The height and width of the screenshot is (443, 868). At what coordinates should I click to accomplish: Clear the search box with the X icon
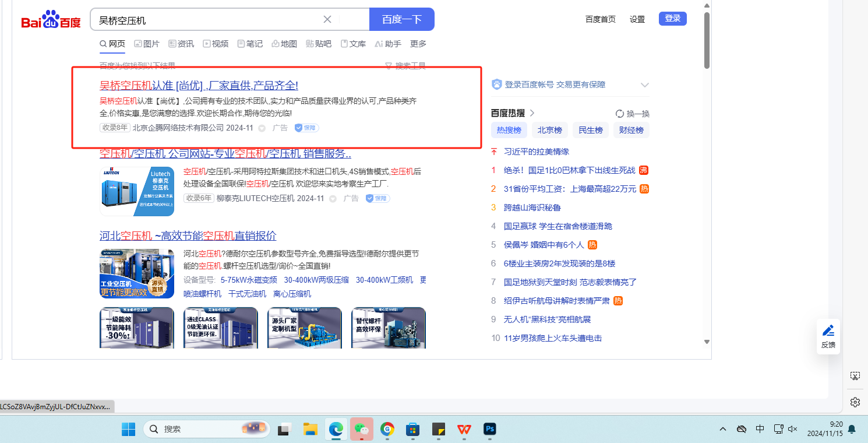coord(327,19)
